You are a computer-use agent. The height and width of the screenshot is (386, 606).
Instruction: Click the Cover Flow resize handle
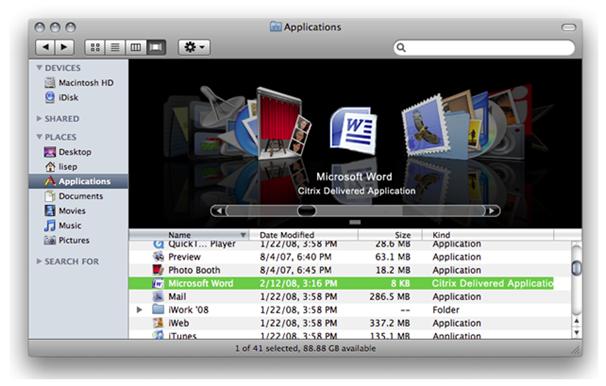[355, 222]
